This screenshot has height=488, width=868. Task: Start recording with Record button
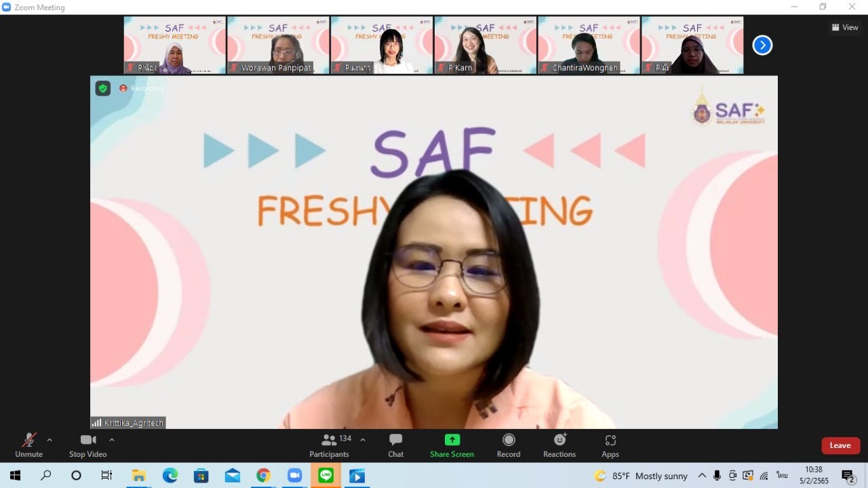pyautogui.click(x=508, y=445)
